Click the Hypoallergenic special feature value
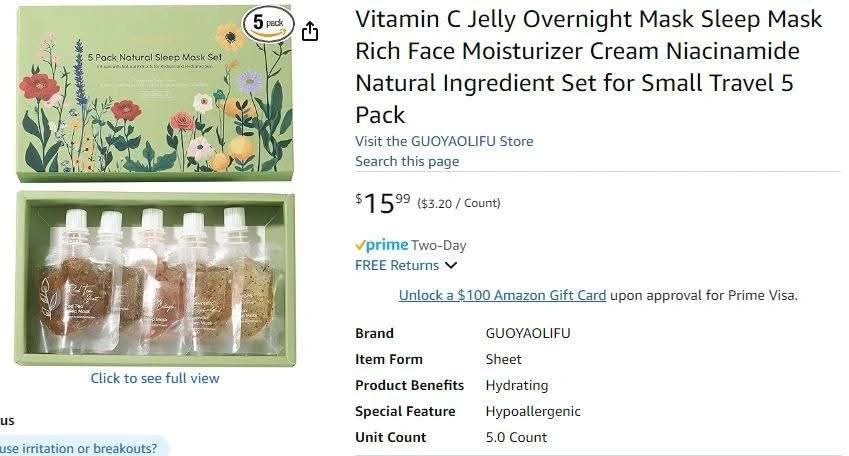The width and height of the screenshot is (849, 456). [x=533, y=412]
